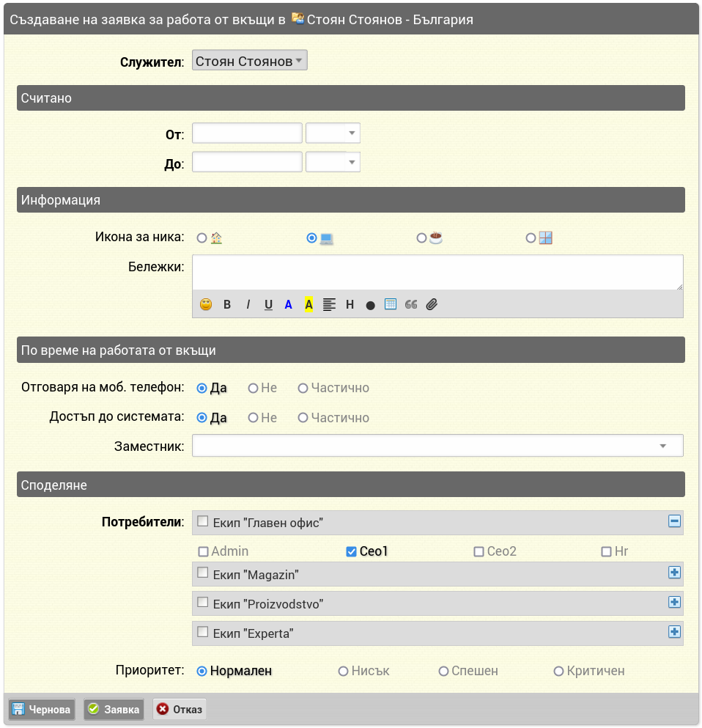Viewport: 702px width, 728px height.
Task: Attach a file using the paperclip icon
Action: click(432, 304)
